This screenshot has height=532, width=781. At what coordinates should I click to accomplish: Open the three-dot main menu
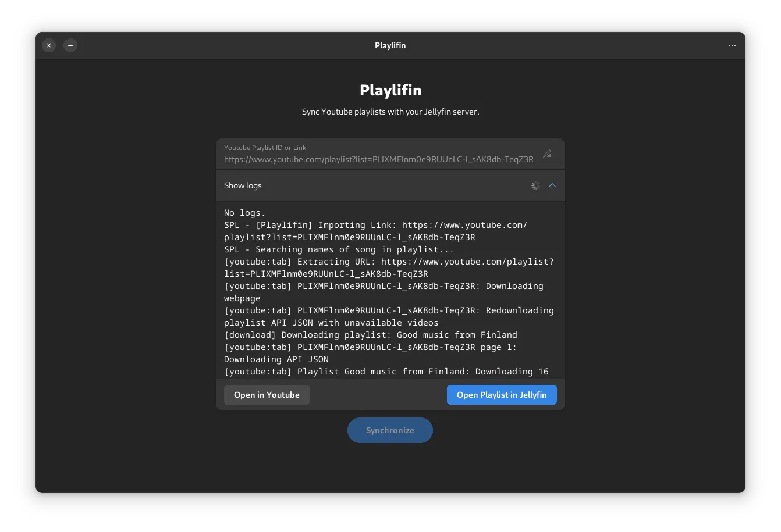732,45
